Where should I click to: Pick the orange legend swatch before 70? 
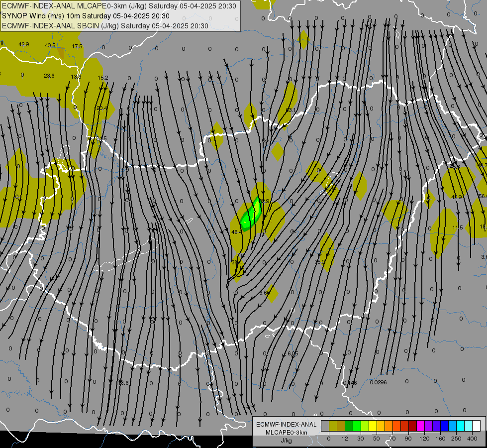point(389,426)
